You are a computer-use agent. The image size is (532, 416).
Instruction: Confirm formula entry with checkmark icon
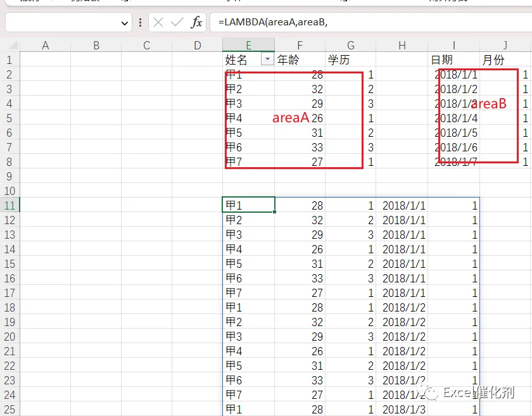[x=177, y=22]
